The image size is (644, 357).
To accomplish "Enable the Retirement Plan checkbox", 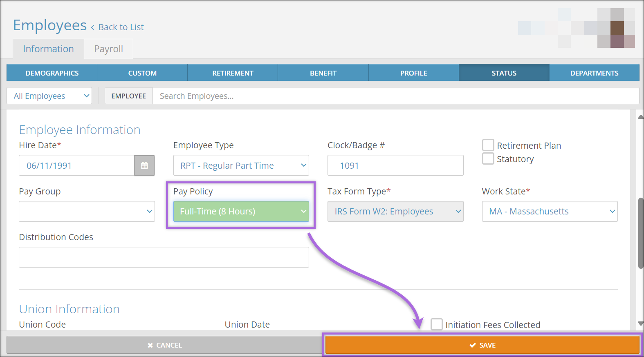I will coord(488,145).
